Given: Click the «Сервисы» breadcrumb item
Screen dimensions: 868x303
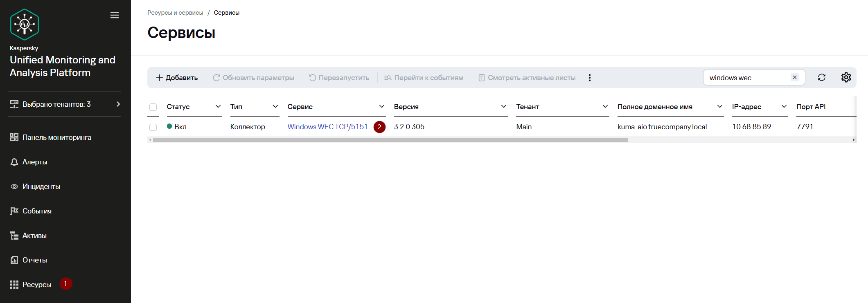Looking at the screenshot, I should [227, 13].
